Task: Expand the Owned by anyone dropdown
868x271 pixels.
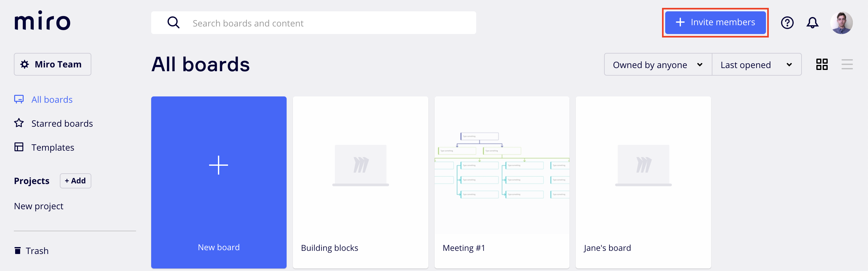Action: (x=657, y=65)
